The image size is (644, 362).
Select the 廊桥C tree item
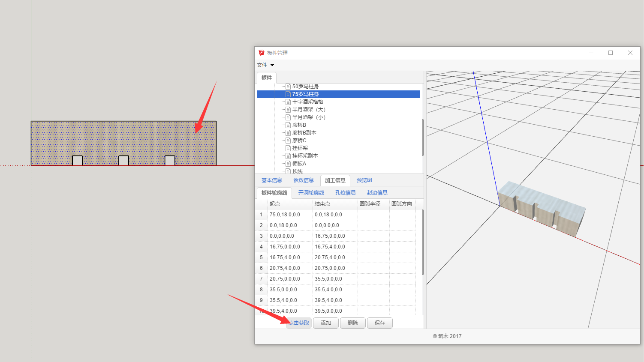coord(299,141)
